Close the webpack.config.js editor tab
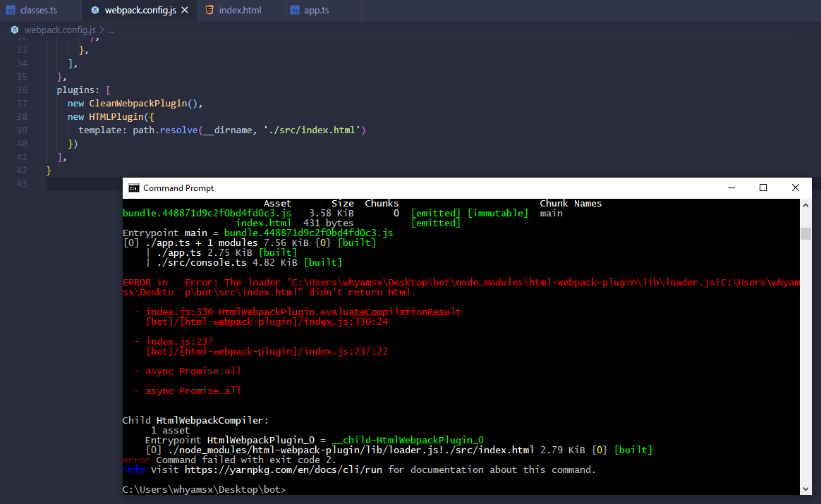The image size is (821, 504). point(185,11)
